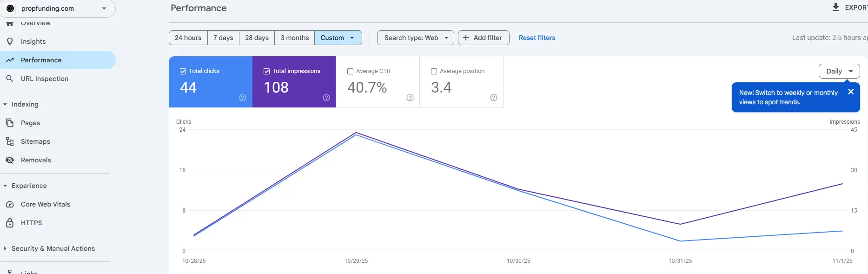Image resolution: width=868 pixels, height=274 pixels.
Task: Select the 24 hours date range
Action: 188,38
